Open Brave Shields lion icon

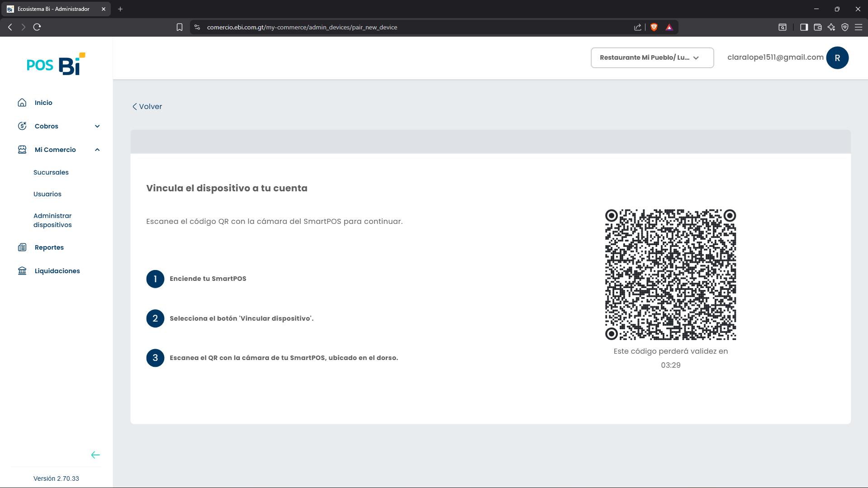click(654, 27)
